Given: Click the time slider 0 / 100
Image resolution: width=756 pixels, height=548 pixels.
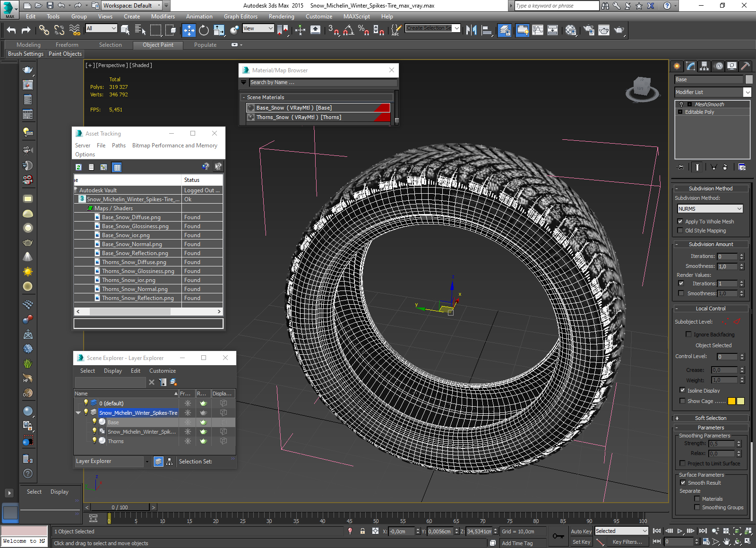Looking at the screenshot, I should [120, 507].
